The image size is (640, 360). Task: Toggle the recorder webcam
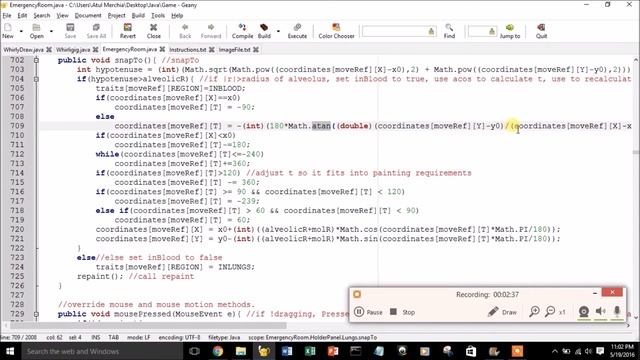(x=584, y=312)
